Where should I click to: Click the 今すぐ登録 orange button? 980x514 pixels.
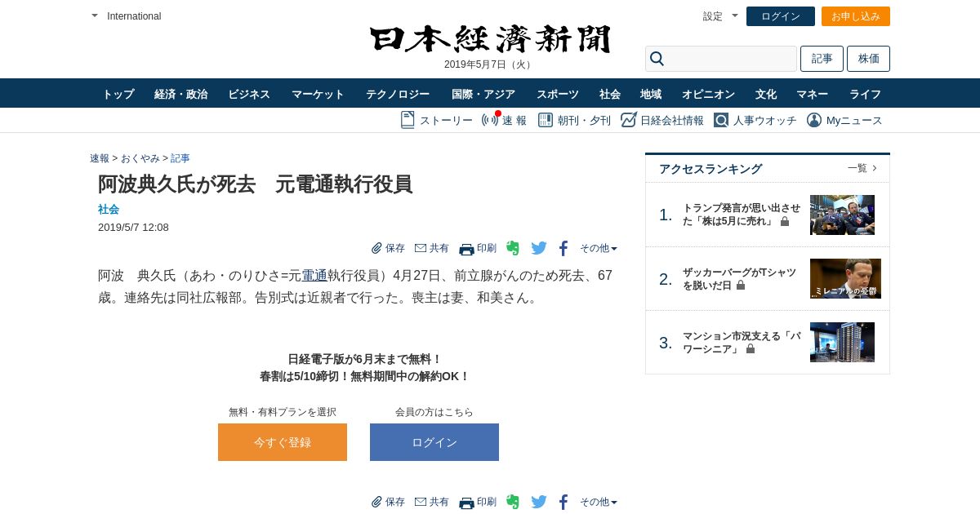coord(283,442)
